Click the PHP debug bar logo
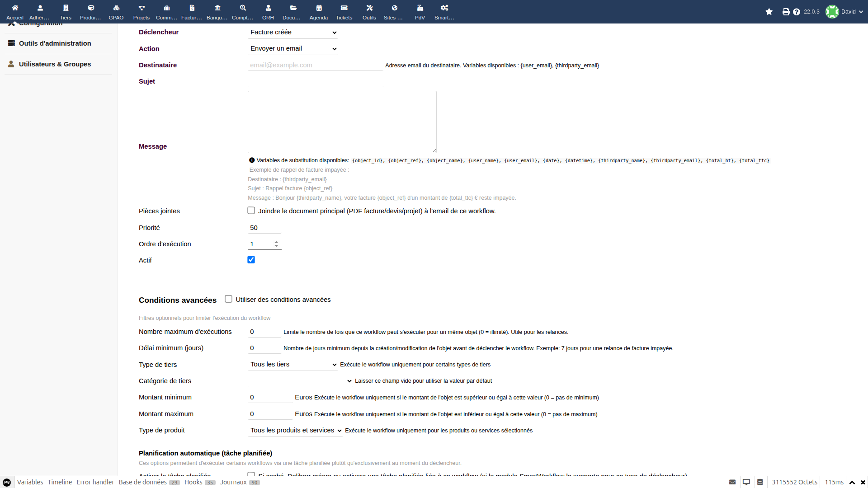 tap(7, 482)
